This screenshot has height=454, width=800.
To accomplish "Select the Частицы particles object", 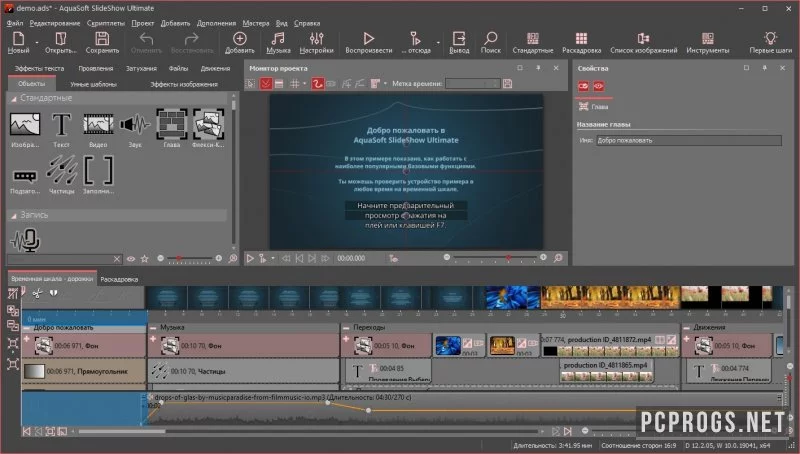I will tap(61, 170).
